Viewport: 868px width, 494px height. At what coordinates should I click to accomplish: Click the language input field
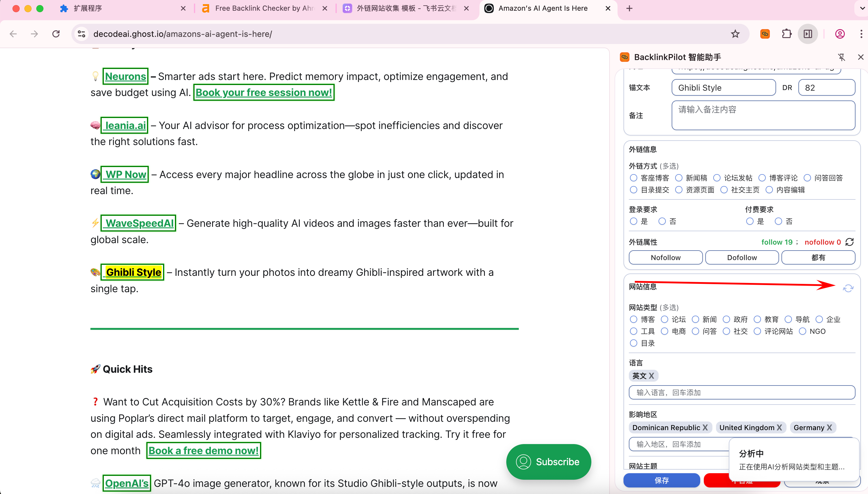click(x=742, y=393)
